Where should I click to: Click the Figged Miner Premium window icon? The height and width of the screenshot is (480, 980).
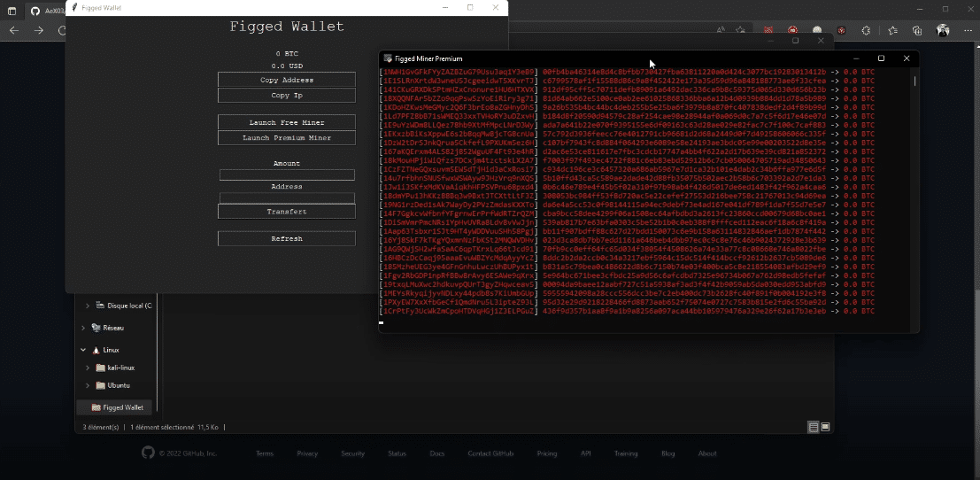388,58
